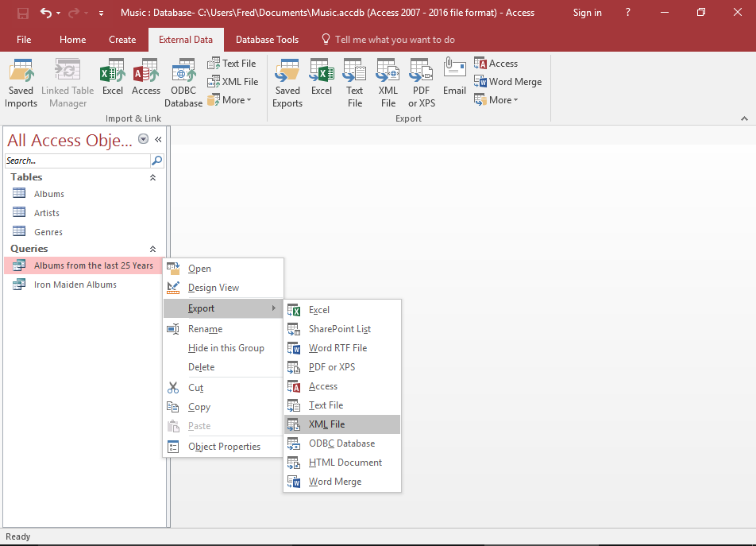Import from Excel in Import & Link group

[x=112, y=77]
